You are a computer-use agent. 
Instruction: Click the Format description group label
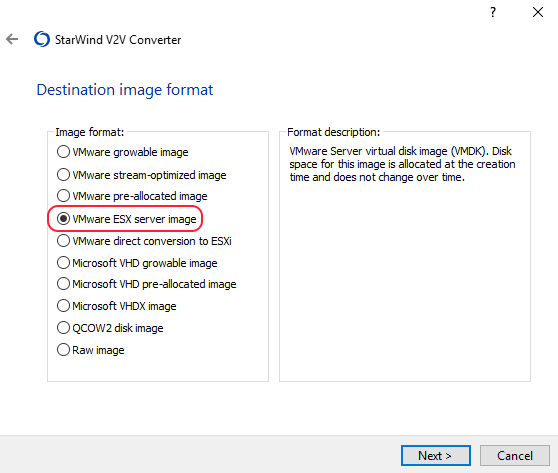click(x=333, y=132)
